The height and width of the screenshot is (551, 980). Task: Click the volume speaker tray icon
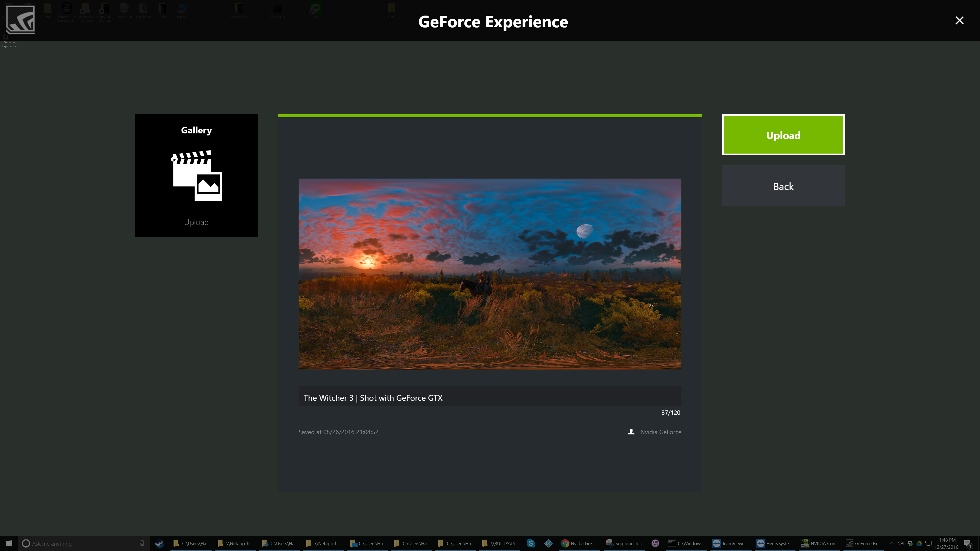point(900,543)
